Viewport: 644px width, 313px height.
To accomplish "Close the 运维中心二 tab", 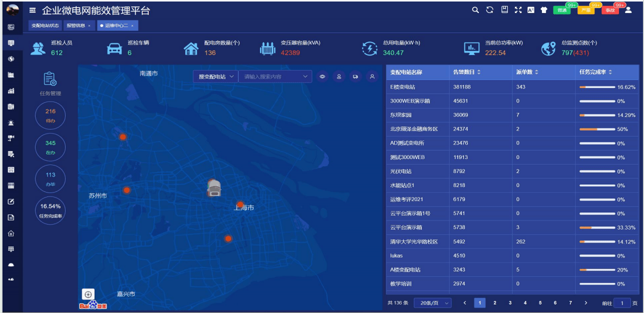I will [x=132, y=25].
